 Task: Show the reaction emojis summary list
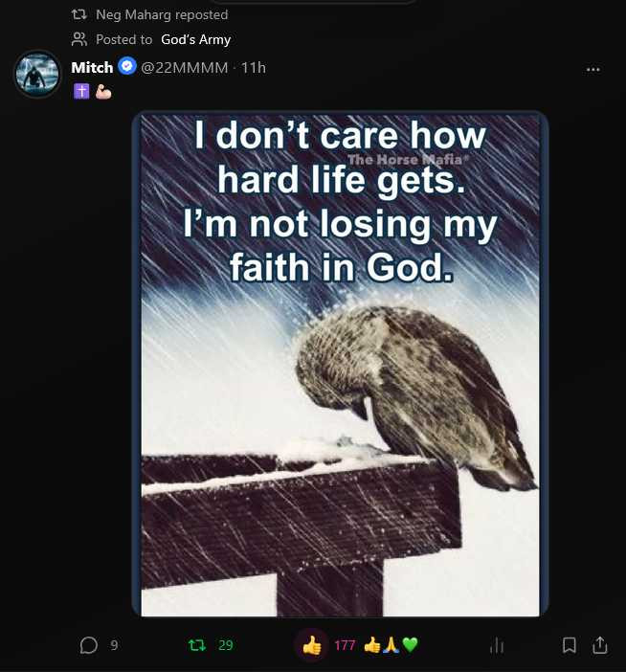(x=391, y=645)
